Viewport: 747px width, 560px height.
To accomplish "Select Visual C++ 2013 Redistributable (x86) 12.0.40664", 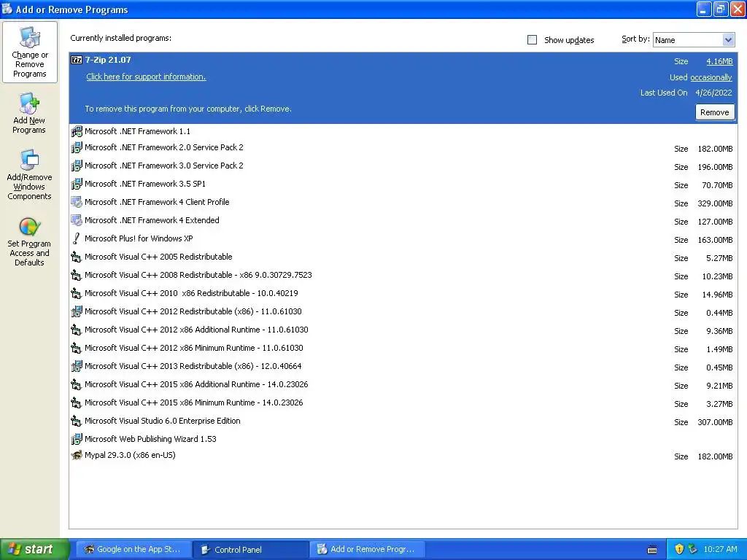I will pos(403,366).
